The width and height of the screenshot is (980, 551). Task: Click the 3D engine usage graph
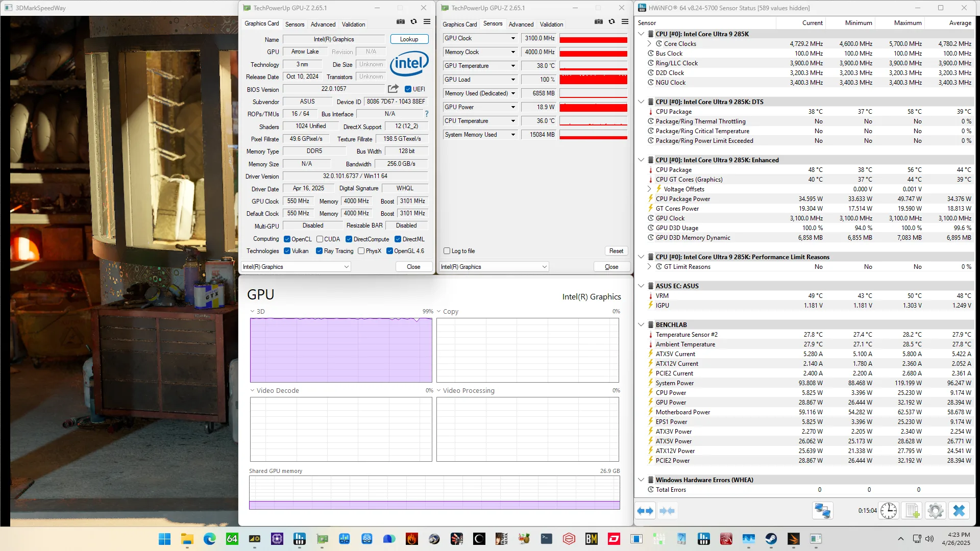pos(341,350)
